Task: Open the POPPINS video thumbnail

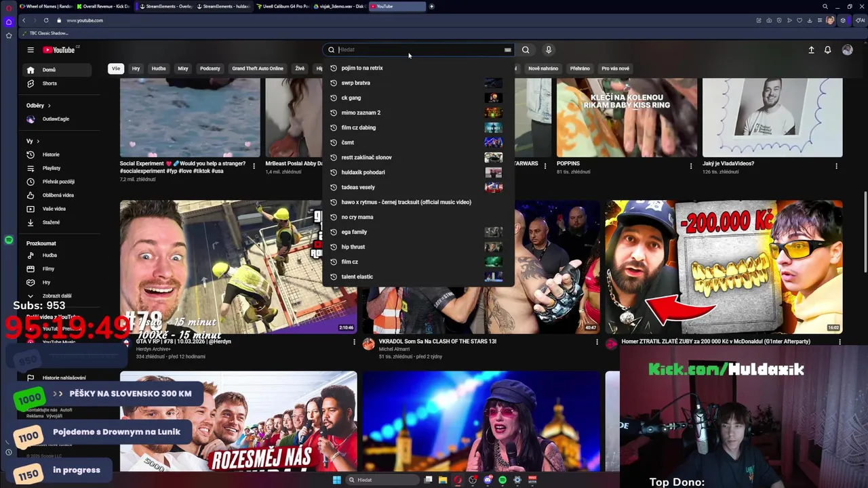Action: click(627, 117)
